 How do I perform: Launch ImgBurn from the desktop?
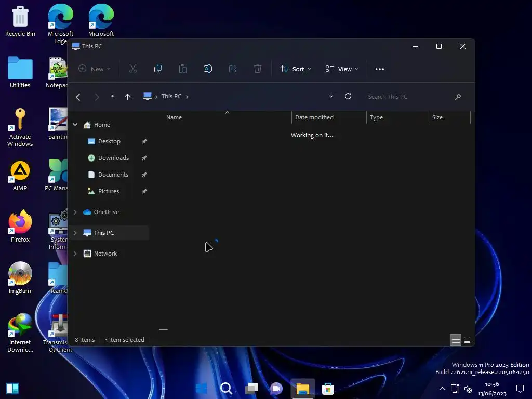coord(20,277)
